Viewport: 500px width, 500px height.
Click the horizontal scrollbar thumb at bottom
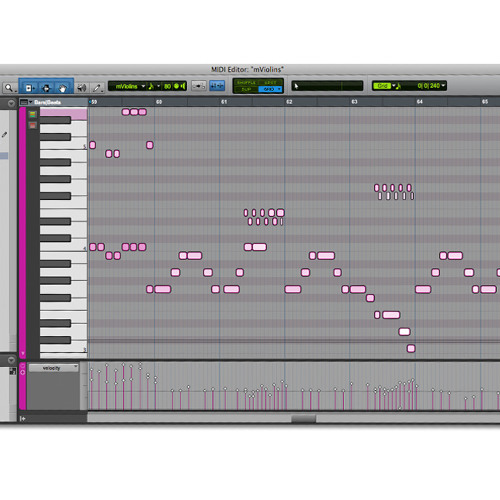click(303, 418)
